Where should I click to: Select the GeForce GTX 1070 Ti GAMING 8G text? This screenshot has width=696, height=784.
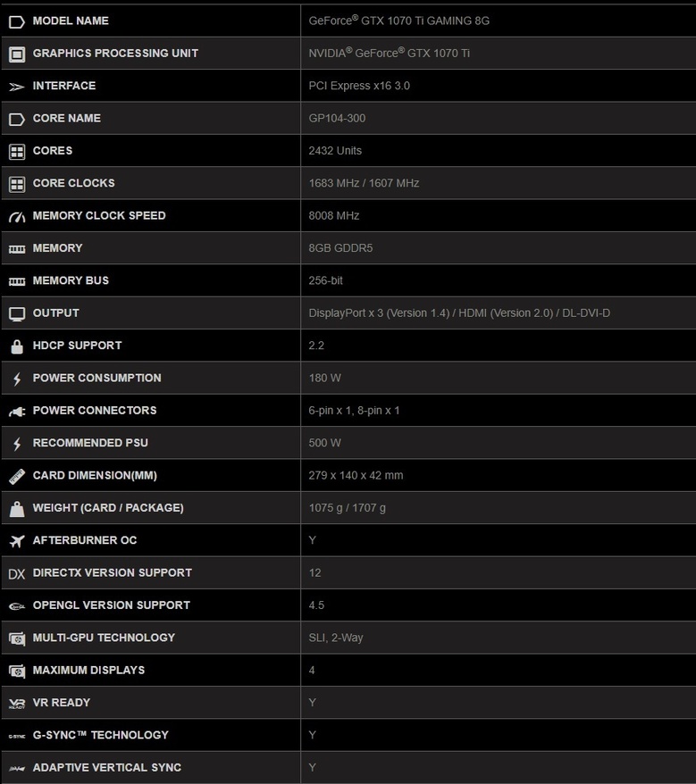point(398,21)
